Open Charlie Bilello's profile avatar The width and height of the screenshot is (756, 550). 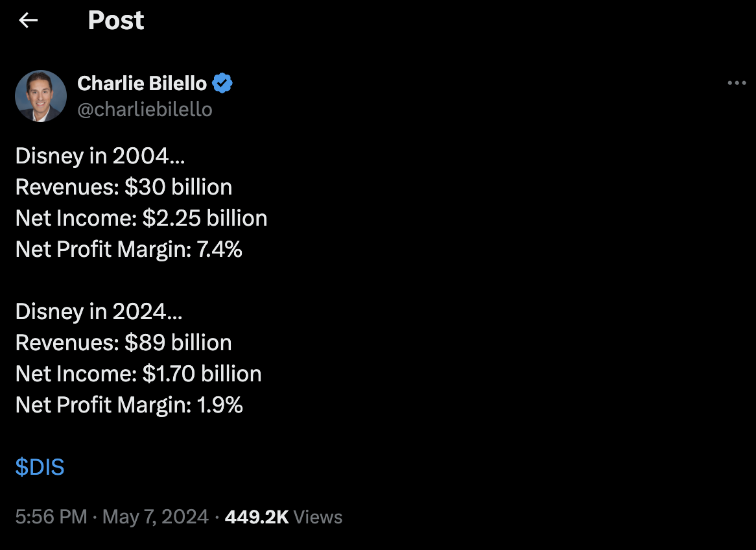[41, 96]
